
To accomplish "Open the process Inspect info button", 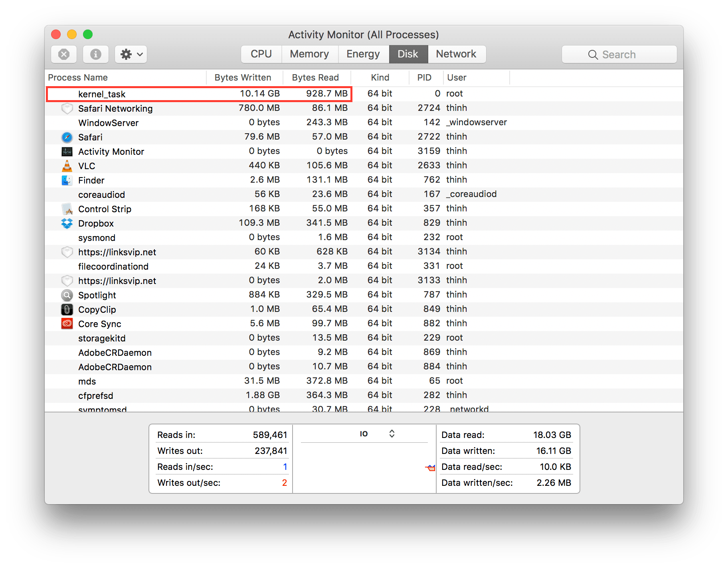I will tap(96, 54).
